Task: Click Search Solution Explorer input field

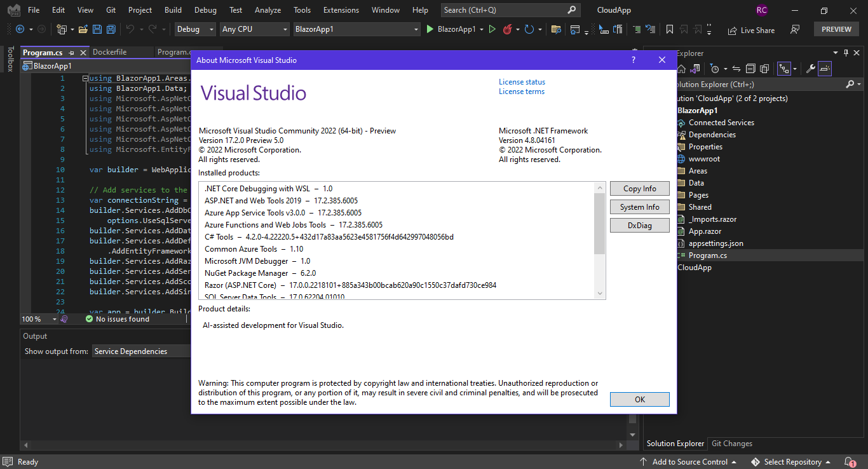Action: click(759, 84)
